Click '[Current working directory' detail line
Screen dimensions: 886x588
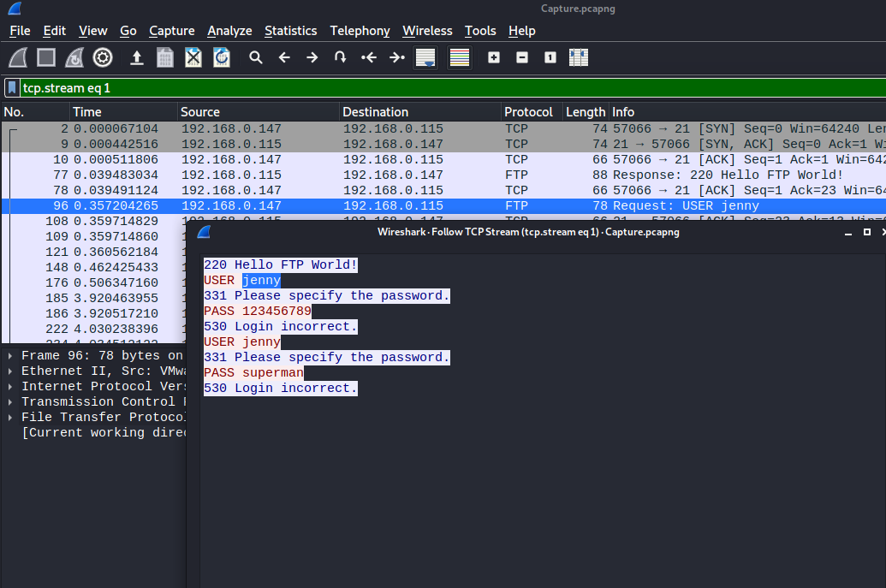[x=104, y=433]
